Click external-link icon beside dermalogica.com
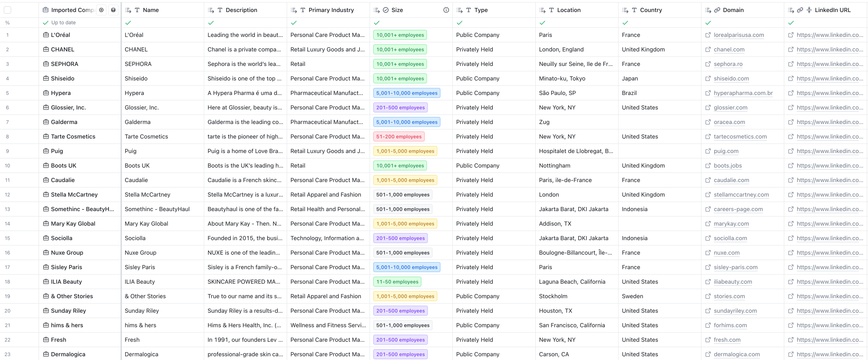The width and height of the screenshot is (868, 360). (708, 354)
